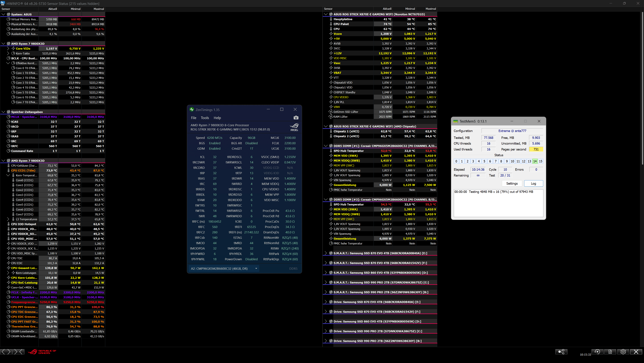Click the SPD Hub Temperatur icon for DIMM #1
Viewport: 644px width, 363px height.
tap(331, 151)
